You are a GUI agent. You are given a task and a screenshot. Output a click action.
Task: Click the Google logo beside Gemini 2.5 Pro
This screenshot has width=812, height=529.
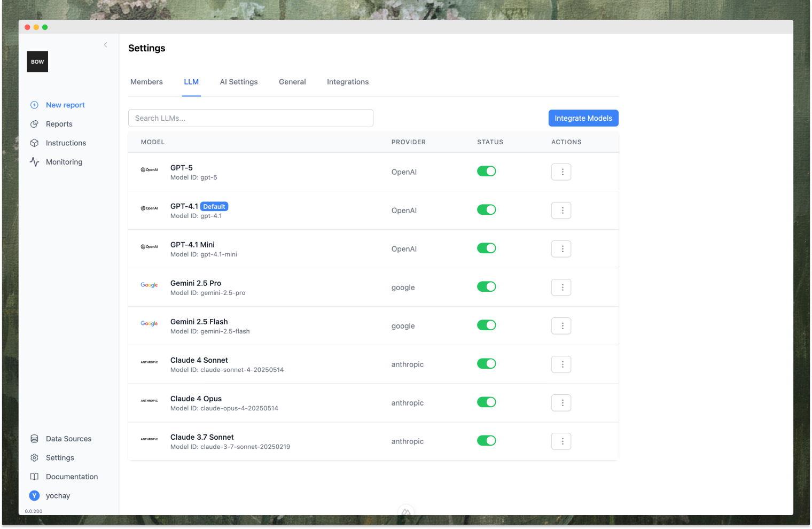click(x=149, y=285)
